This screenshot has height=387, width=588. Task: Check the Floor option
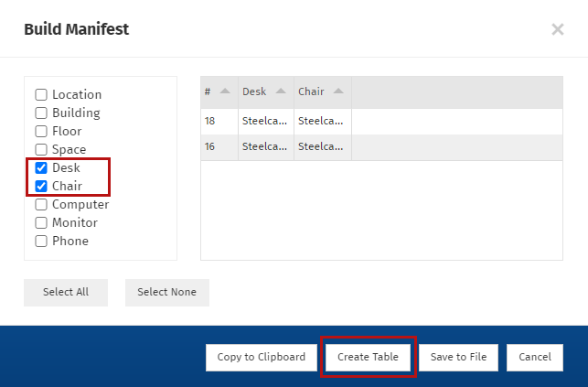pyautogui.click(x=41, y=132)
